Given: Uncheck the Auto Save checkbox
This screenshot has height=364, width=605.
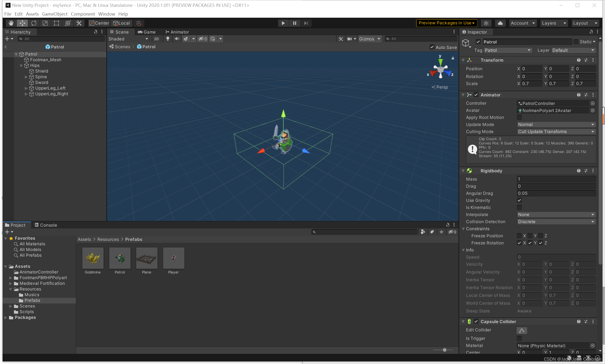Looking at the screenshot, I should click(432, 47).
